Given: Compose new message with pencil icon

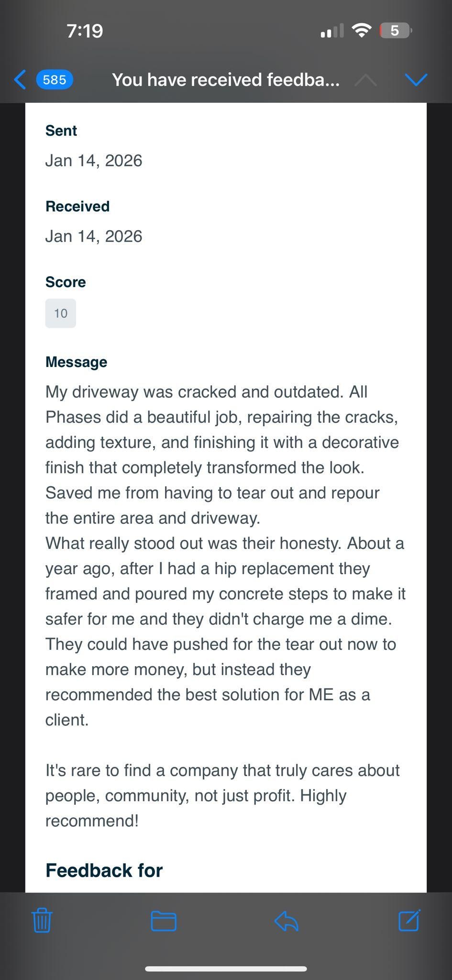Looking at the screenshot, I should 409,920.
